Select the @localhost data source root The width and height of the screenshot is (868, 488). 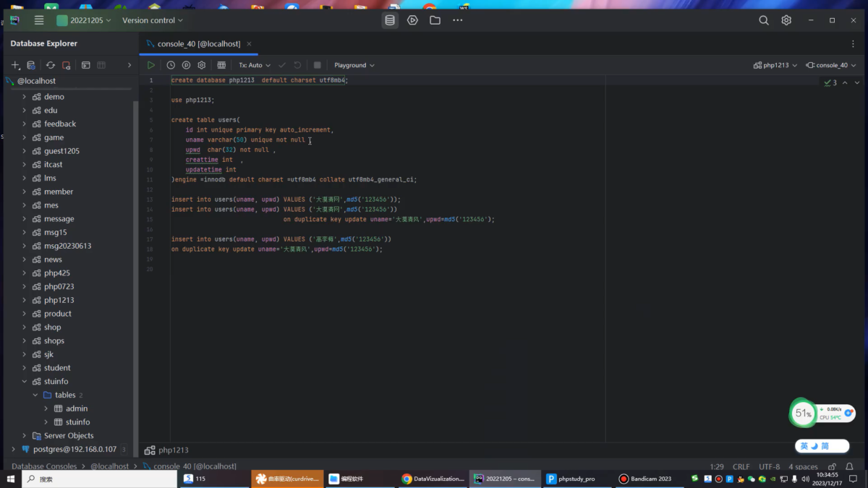click(36, 81)
